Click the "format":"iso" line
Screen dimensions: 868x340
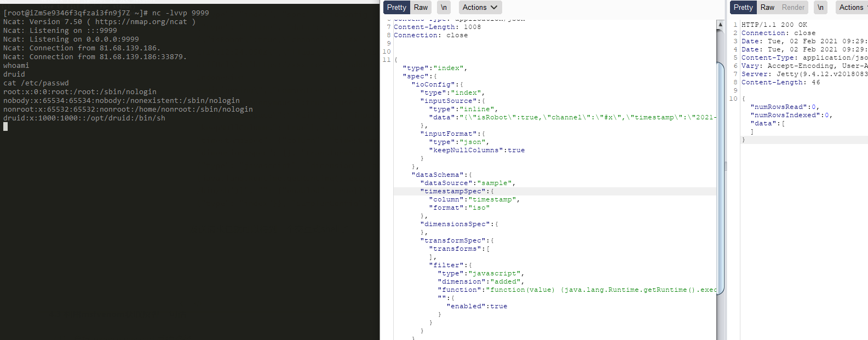[459, 208]
